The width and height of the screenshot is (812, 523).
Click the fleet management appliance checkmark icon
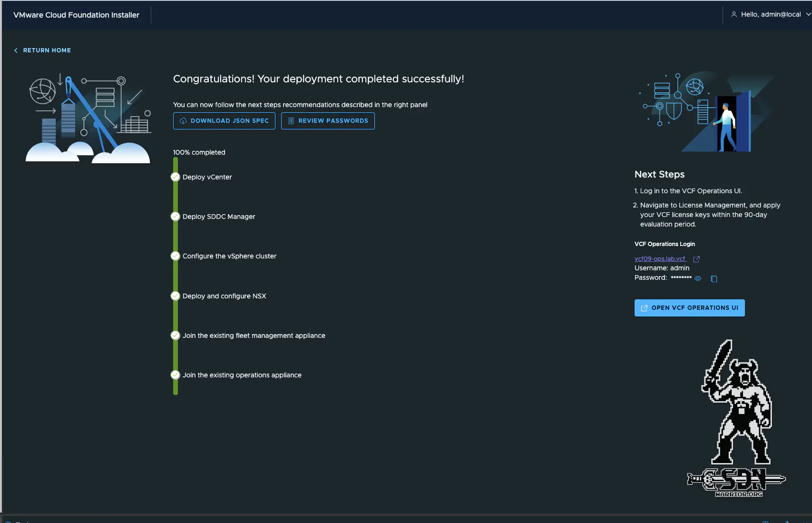175,336
